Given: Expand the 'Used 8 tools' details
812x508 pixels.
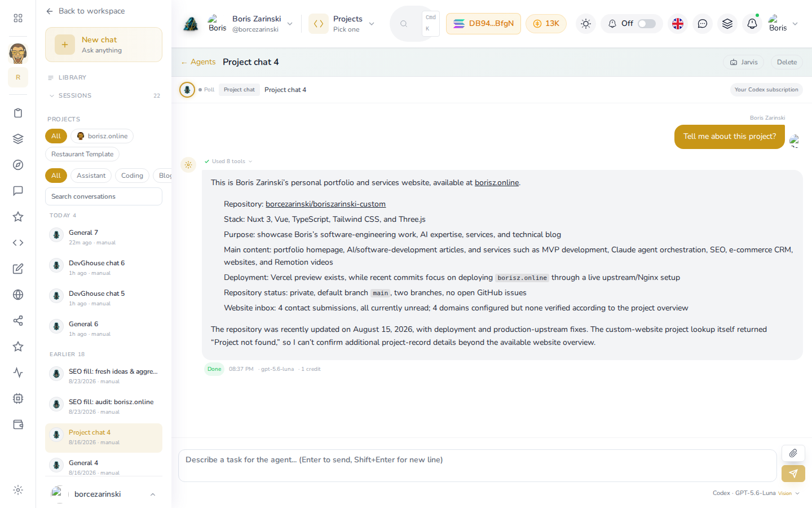Looking at the screenshot, I should 228,161.
